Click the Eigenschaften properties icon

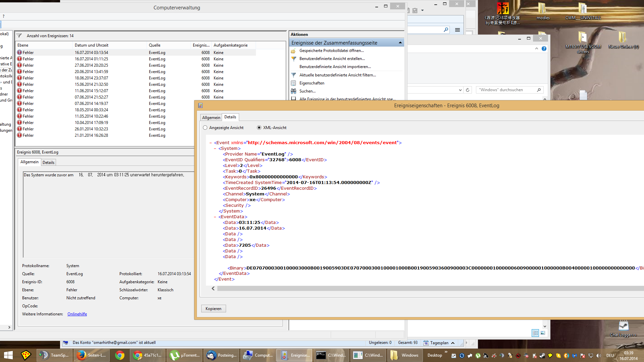coord(293,83)
